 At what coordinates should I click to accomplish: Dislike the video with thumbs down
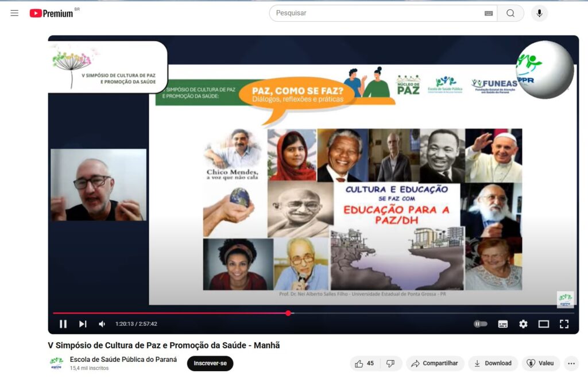pyautogui.click(x=390, y=363)
